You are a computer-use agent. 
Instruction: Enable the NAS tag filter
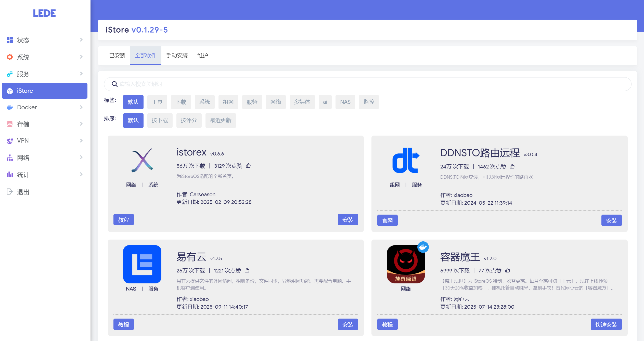[345, 102]
